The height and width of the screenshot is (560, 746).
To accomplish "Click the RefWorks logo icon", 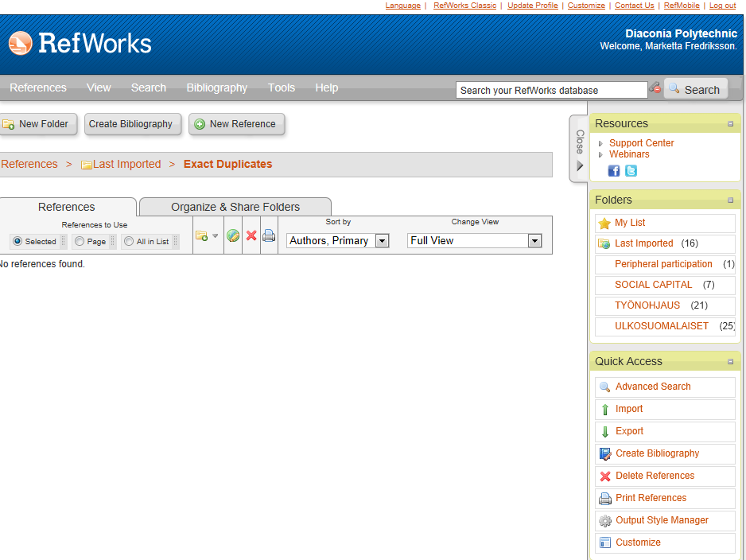I will (21, 43).
